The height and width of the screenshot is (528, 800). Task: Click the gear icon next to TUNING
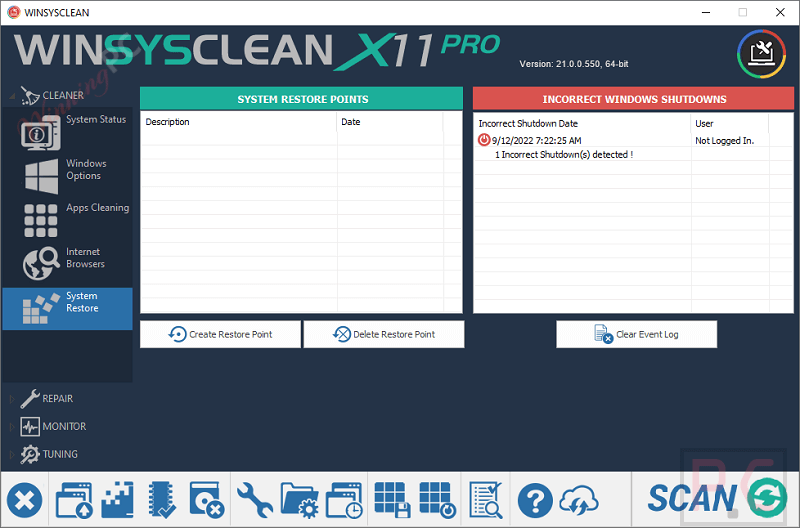pos(30,454)
